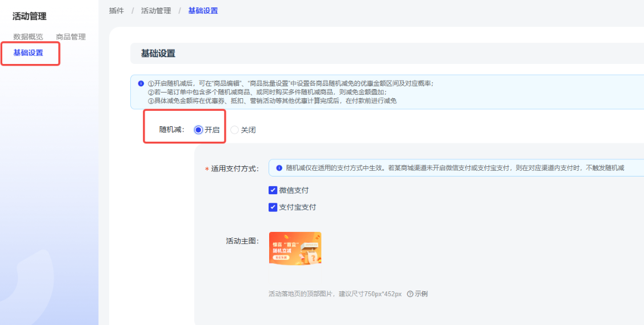644x325 pixels.
Task: Click the info icon in the payment notice
Action: (x=279, y=168)
